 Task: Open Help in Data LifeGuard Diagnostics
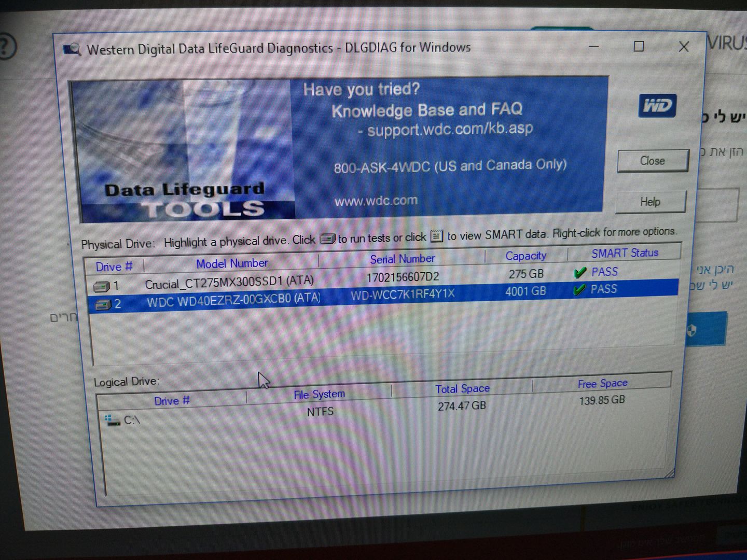(651, 202)
